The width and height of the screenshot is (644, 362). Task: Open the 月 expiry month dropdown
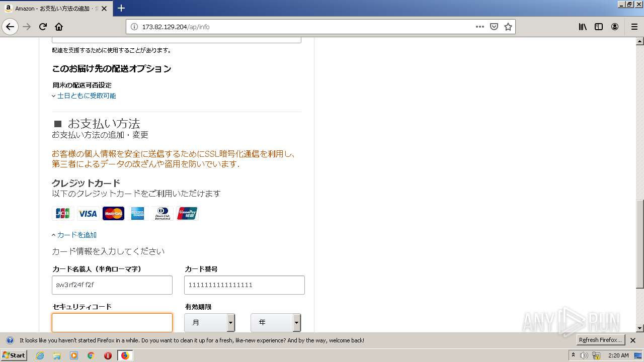[x=209, y=323]
